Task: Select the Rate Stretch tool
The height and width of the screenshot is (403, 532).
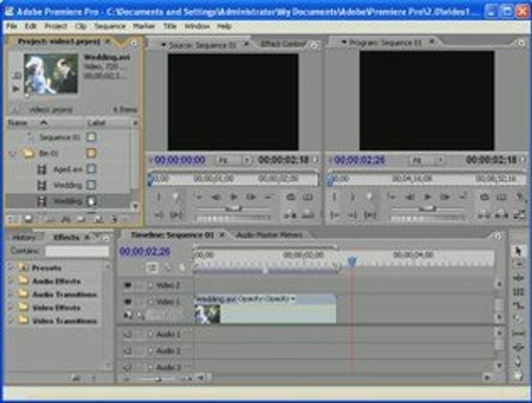Action: [x=518, y=306]
